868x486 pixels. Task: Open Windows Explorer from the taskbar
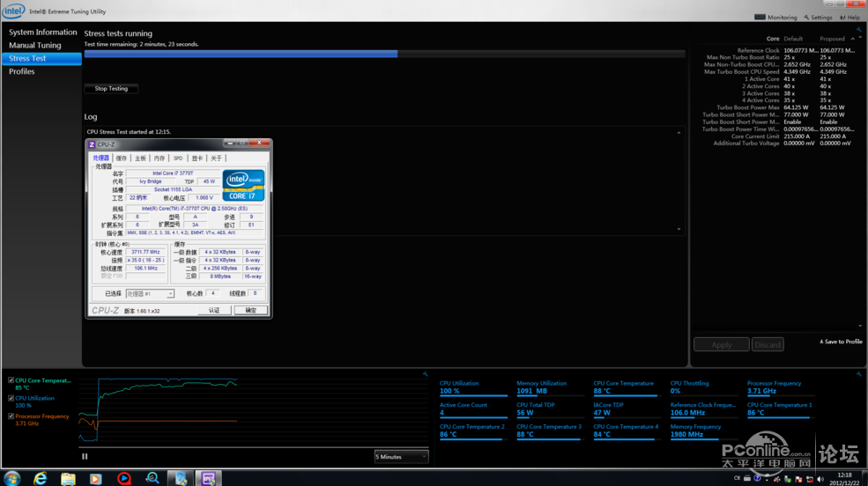[68, 478]
